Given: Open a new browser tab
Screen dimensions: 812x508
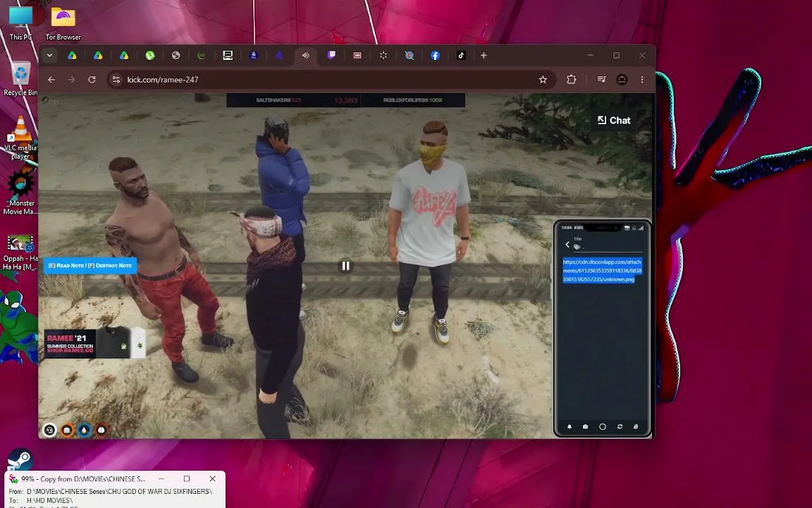Looking at the screenshot, I should [x=484, y=56].
